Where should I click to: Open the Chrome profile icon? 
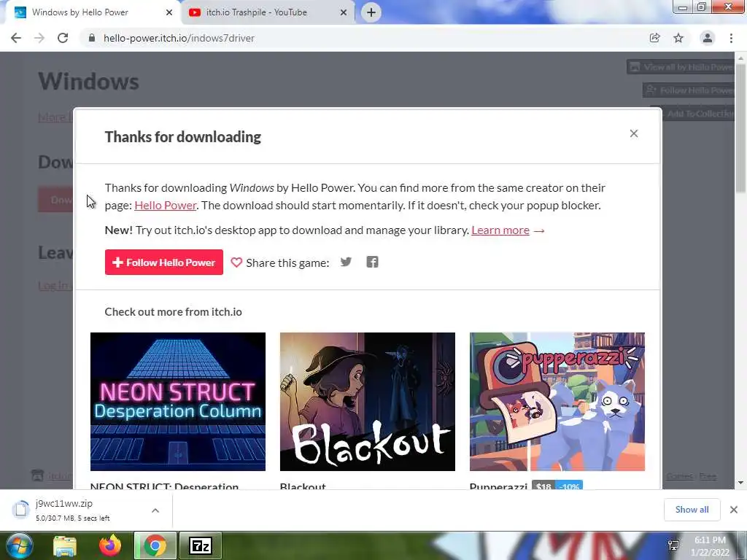click(x=708, y=38)
